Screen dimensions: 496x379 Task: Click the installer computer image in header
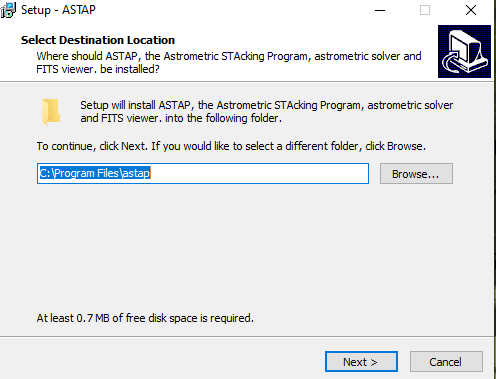(464, 51)
